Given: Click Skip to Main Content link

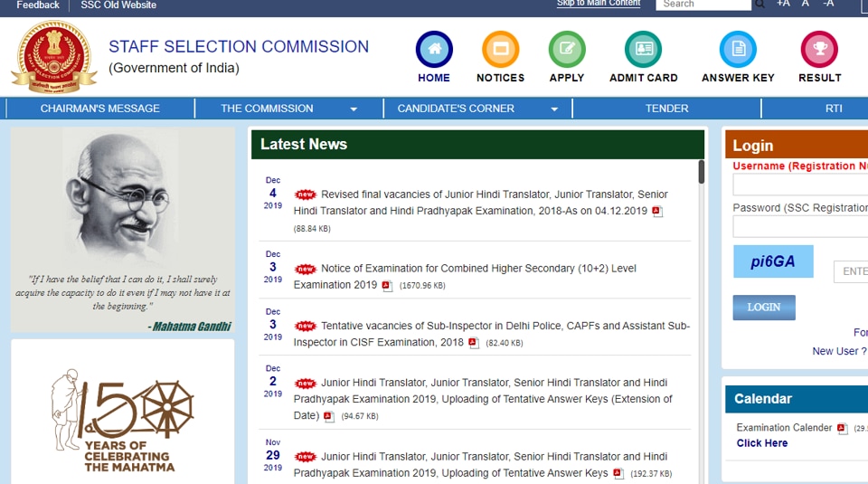Looking at the screenshot, I should (x=599, y=4).
